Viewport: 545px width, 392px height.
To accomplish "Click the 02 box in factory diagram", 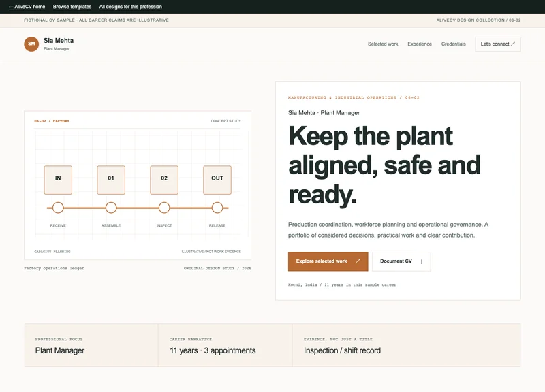I will coord(164,180).
